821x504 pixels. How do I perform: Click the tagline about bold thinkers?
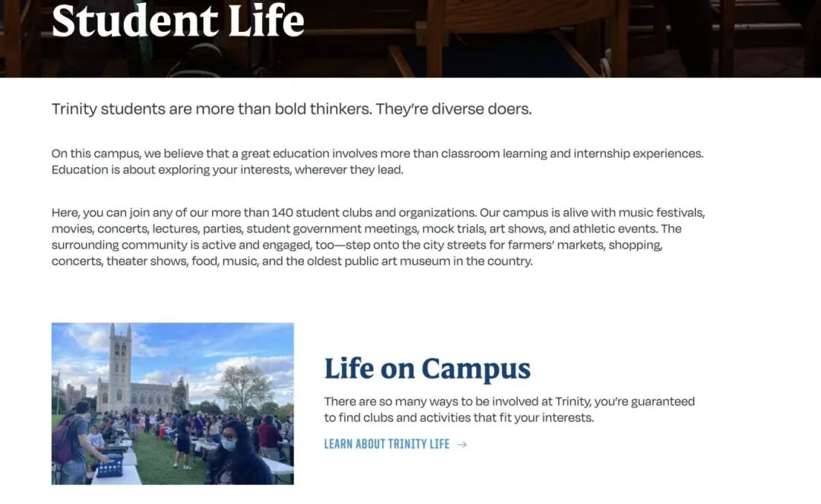[x=291, y=109]
